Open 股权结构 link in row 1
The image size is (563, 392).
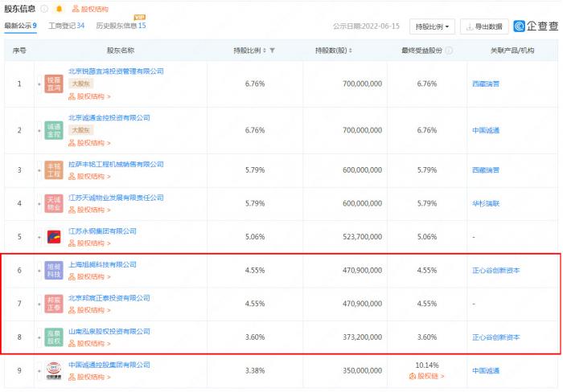coord(90,96)
